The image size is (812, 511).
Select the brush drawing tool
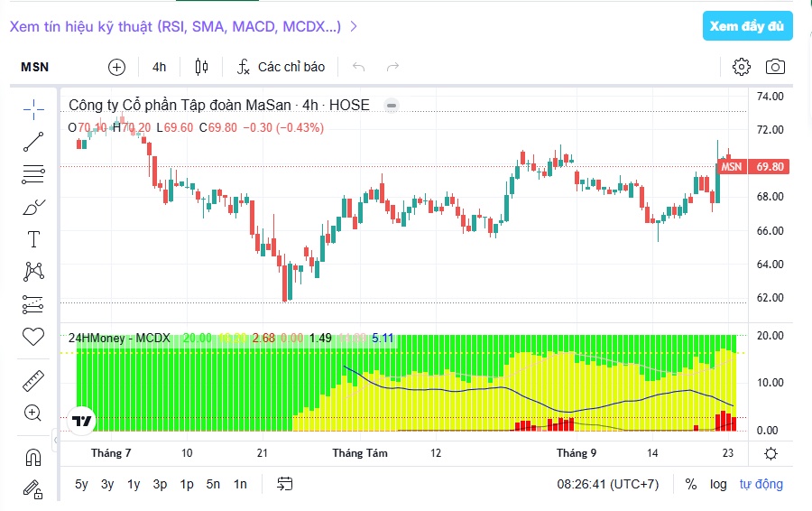click(x=33, y=208)
